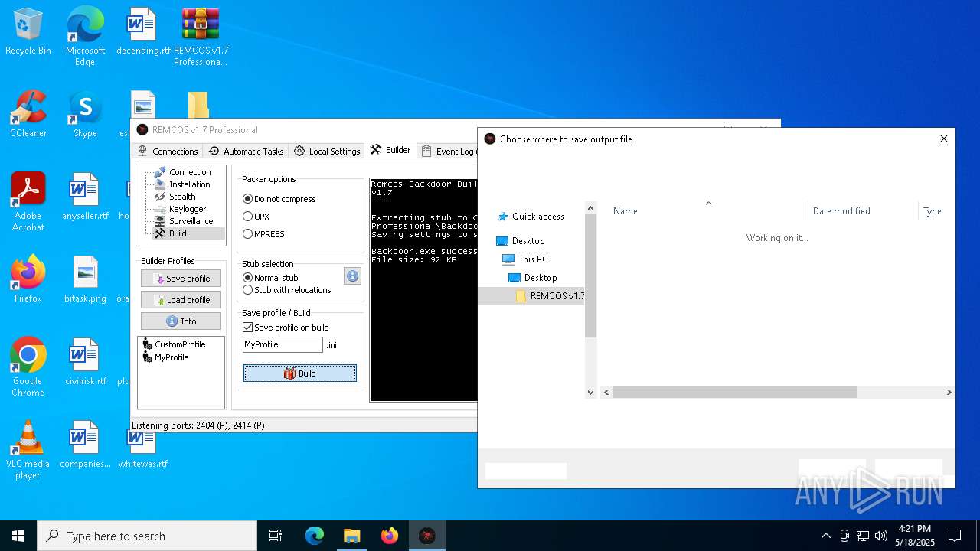Open Task View on the taskbar
Viewport: 980px width, 551px height.
tap(276, 536)
